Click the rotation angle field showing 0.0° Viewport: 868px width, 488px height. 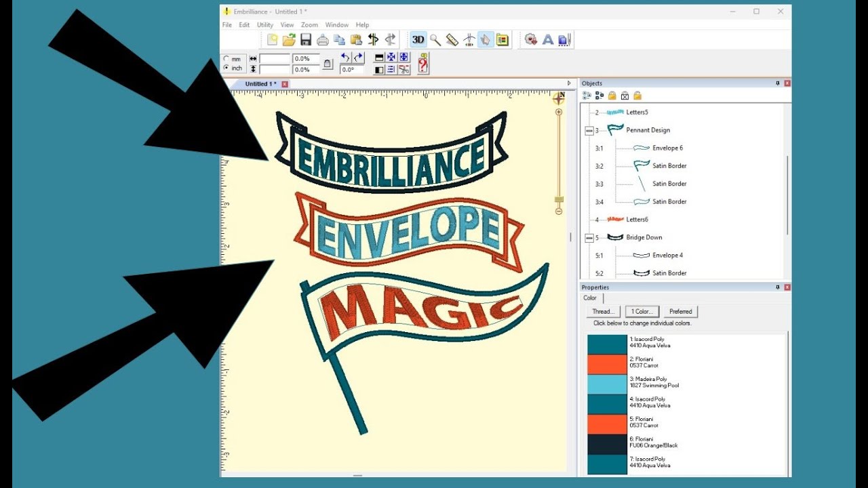pos(352,69)
